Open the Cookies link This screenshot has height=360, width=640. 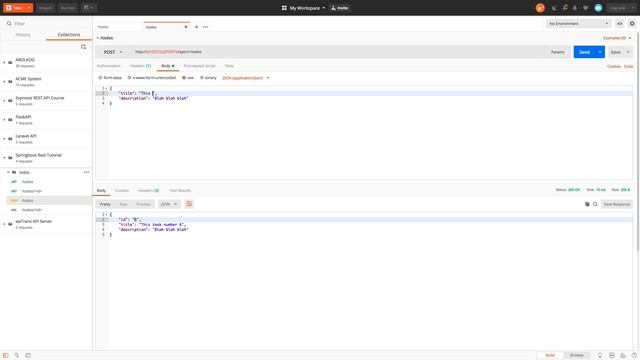coord(613,66)
